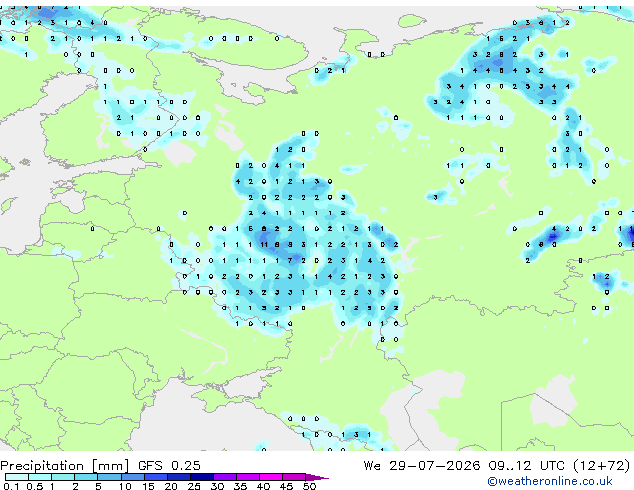Click the '(12+72)' forecast offset text
The image size is (634, 490).
[x=602, y=466]
